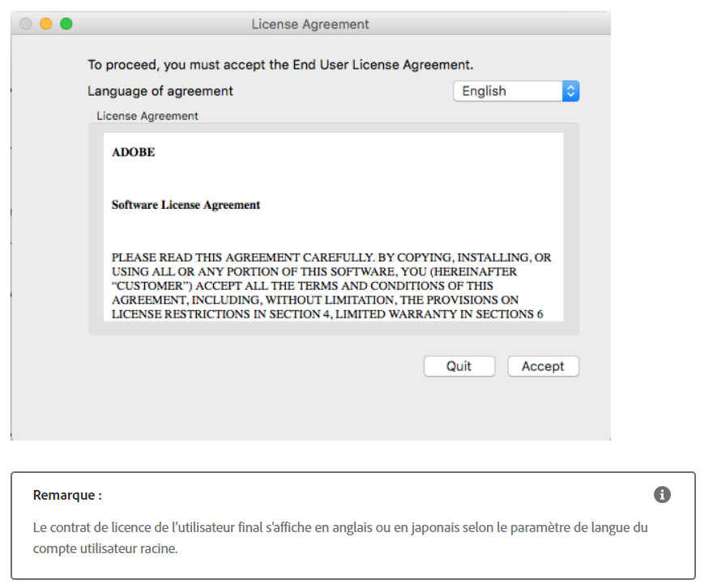
Task: Click the info icon in Remarque box
Action: [662, 494]
